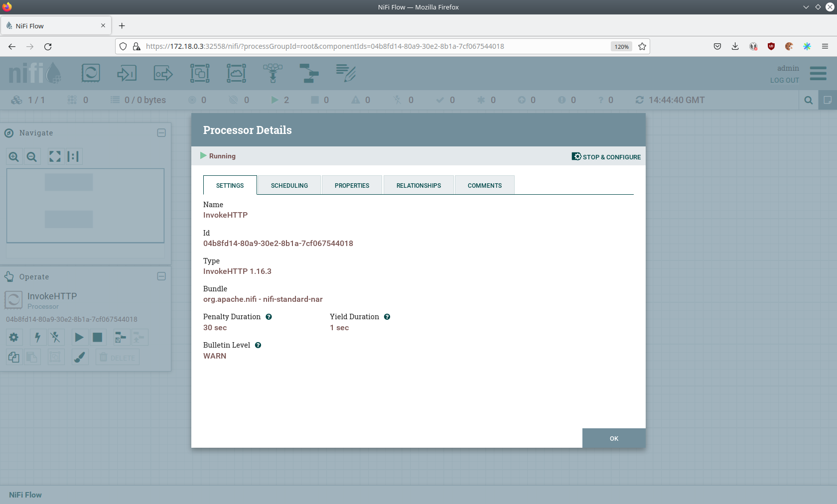
Task: Open the Relationships tab
Action: point(418,185)
